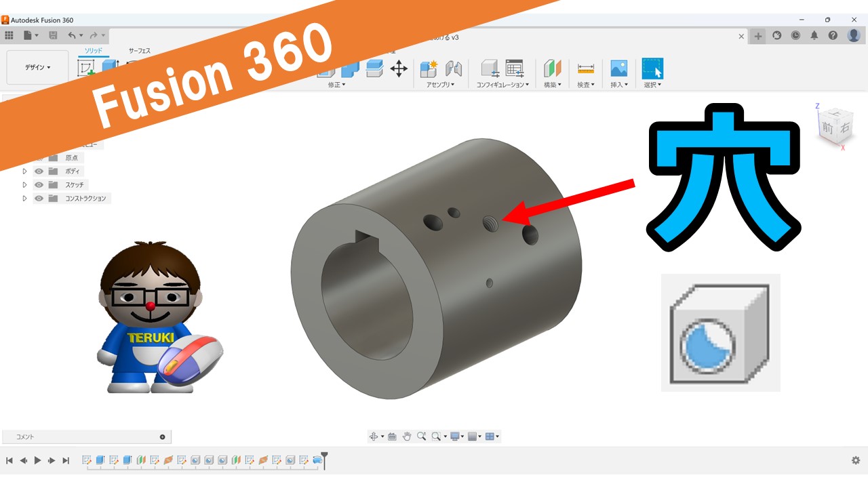The image size is (868, 488).
Task: Open the Help question mark icon
Action: [833, 35]
